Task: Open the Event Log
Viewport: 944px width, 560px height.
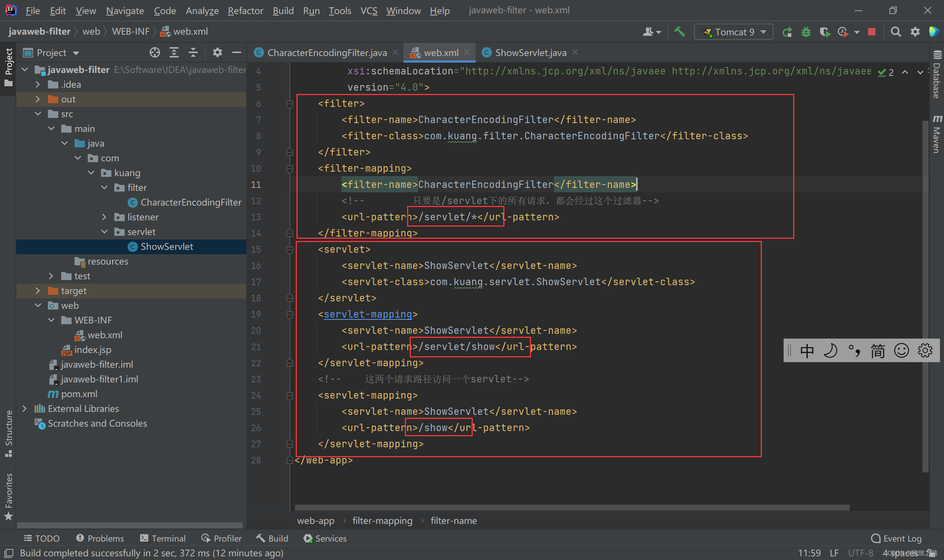Action: tap(896, 539)
